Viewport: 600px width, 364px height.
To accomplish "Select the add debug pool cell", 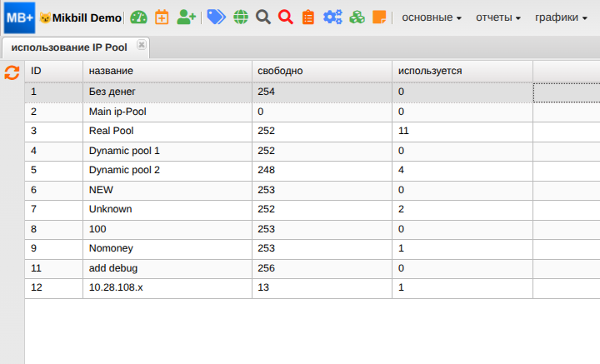I will (167, 268).
